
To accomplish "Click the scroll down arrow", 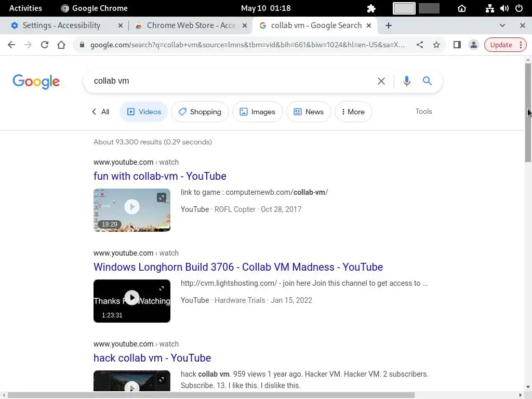I will pyautogui.click(x=528, y=387).
